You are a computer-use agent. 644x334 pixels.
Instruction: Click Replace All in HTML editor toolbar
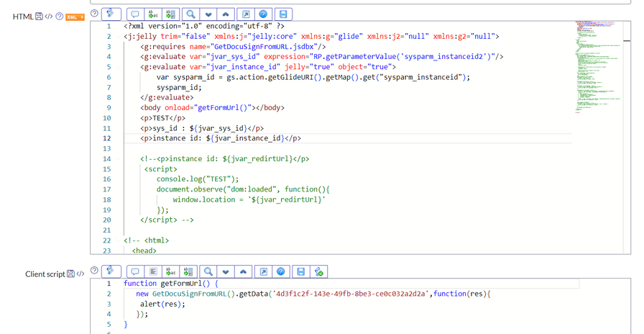point(170,14)
